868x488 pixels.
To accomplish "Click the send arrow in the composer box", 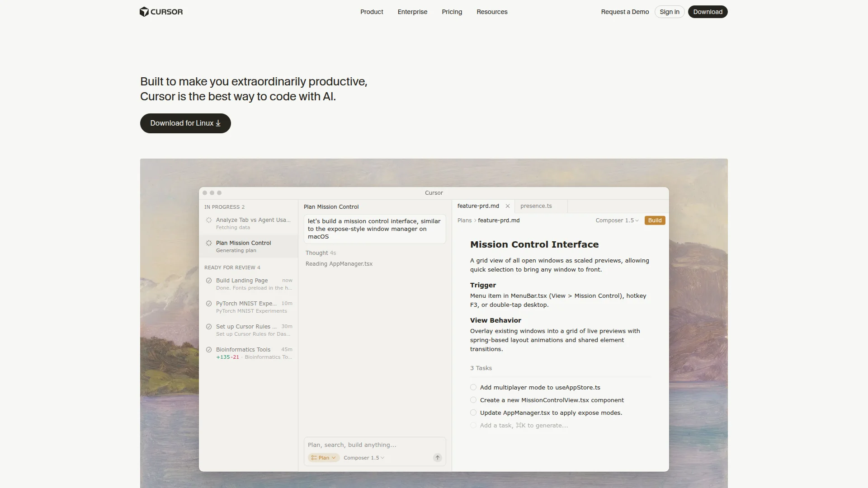I will [437, 458].
